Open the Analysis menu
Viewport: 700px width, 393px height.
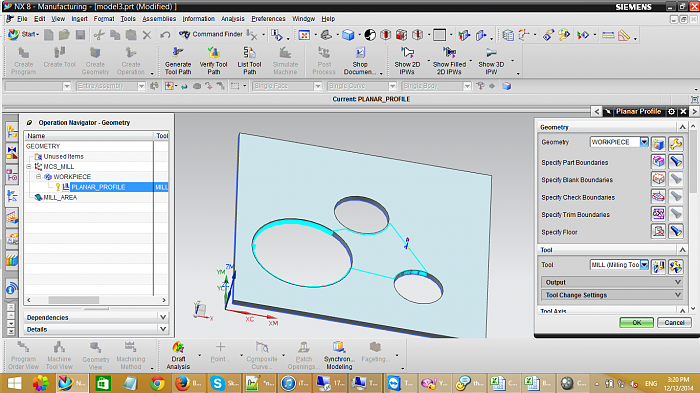[233, 19]
